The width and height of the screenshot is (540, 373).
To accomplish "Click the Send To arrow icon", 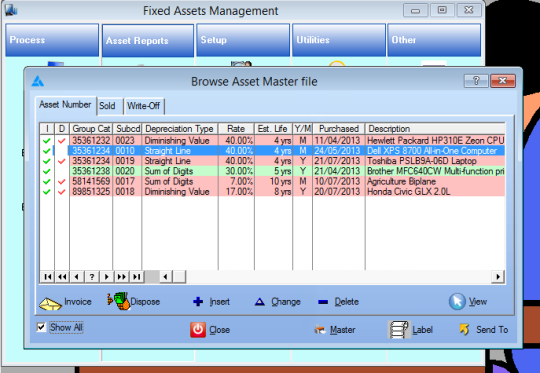I will click(464, 329).
